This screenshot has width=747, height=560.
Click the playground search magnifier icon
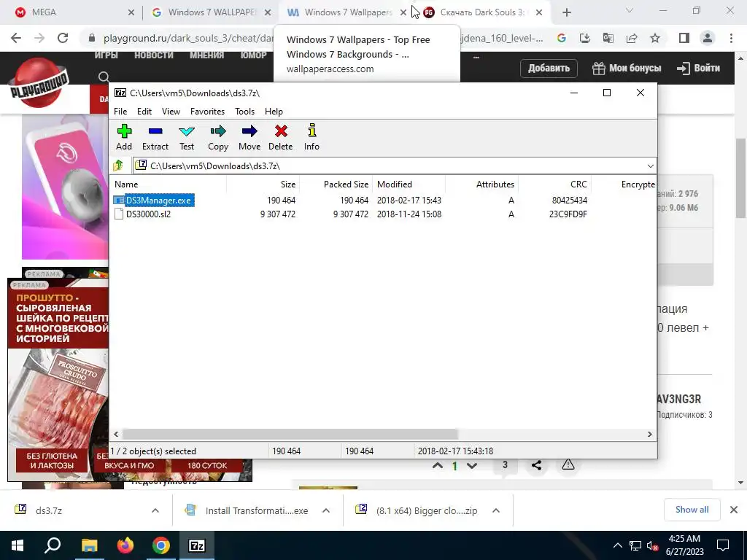coord(104,77)
